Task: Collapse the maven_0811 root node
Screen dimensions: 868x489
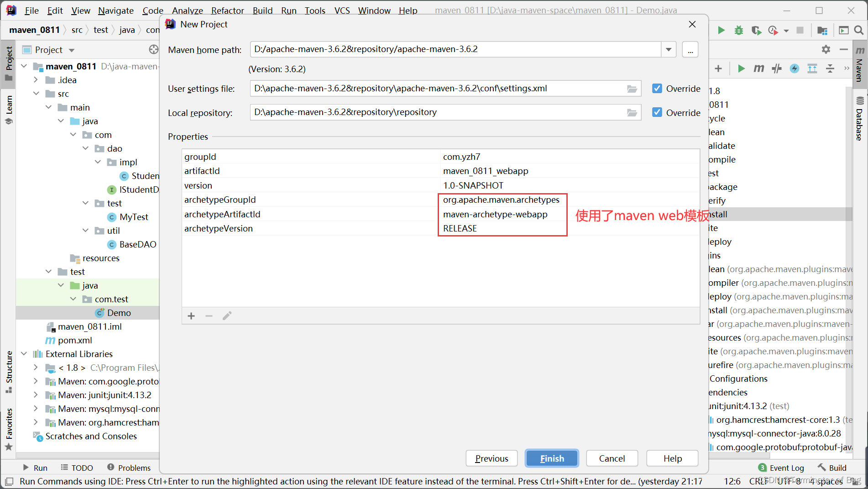Action: click(x=24, y=66)
